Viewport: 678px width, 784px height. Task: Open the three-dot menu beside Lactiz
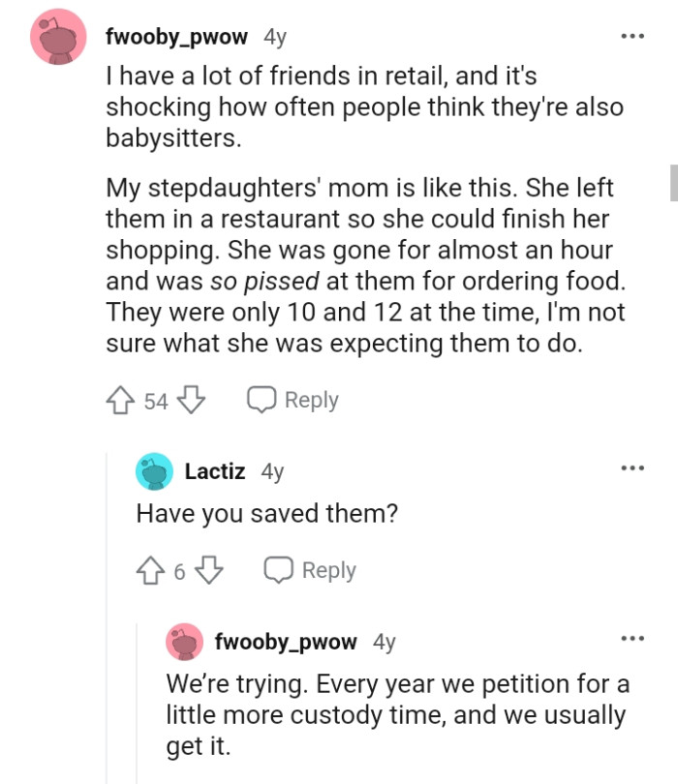(x=632, y=467)
